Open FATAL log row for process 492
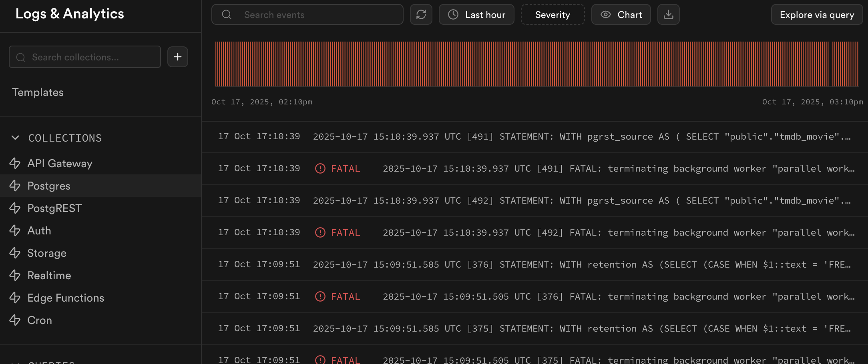This screenshot has width=868, height=364. (535, 232)
